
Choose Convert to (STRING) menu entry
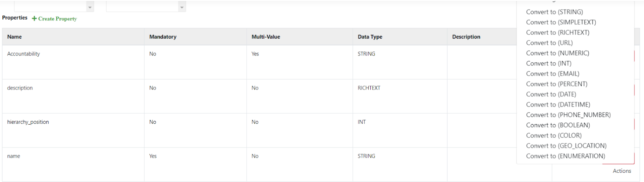[x=554, y=12]
